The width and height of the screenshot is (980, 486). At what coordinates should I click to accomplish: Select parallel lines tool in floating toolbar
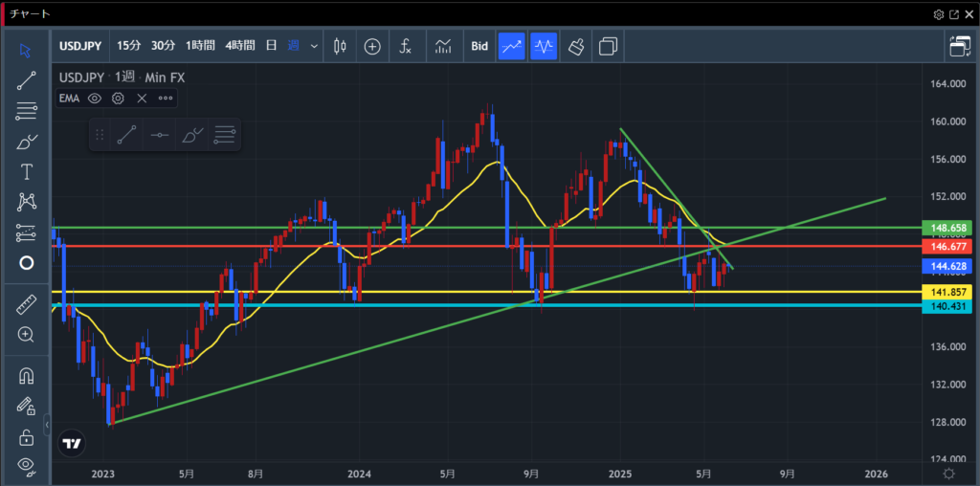coord(224,135)
